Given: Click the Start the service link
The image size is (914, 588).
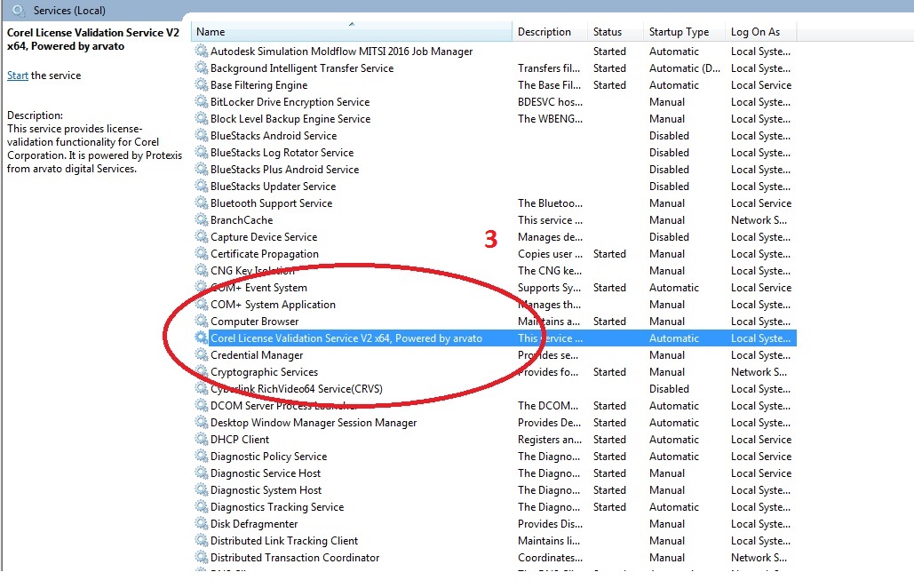Looking at the screenshot, I should tap(18, 75).
